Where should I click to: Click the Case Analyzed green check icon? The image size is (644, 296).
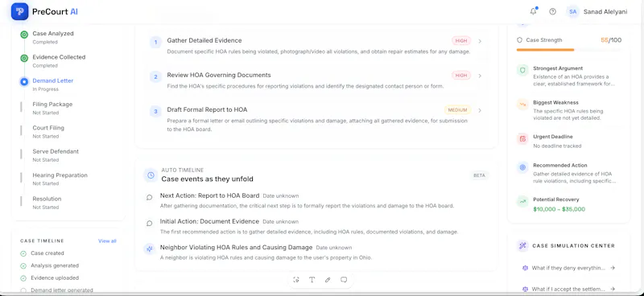(24, 35)
